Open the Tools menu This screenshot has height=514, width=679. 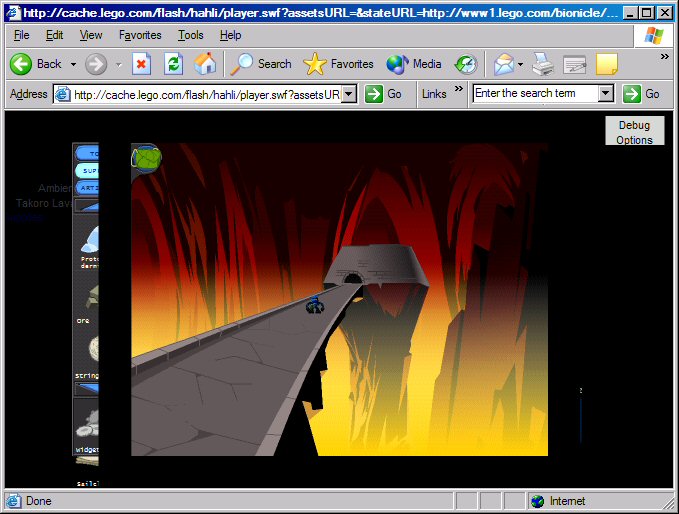tap(191, 35)
